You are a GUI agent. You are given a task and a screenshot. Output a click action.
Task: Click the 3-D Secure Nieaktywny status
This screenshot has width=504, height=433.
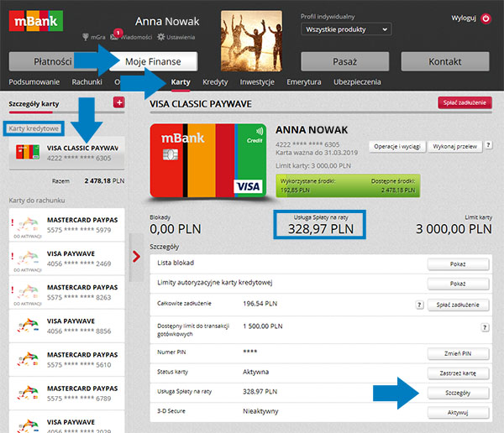coord(260,411)
